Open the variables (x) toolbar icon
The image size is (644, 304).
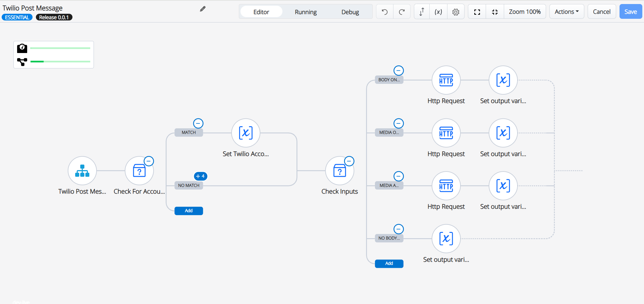pyautogui.click(x=438, y=12)
